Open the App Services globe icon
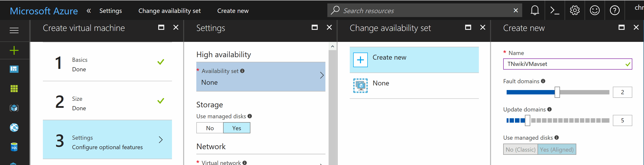The image size is (644, 165). [x=14, y=128]
